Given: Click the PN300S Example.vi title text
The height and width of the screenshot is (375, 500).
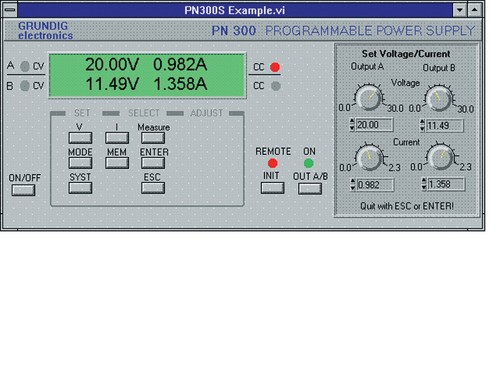Looking at the screenshot, I should tap(235, 10).
